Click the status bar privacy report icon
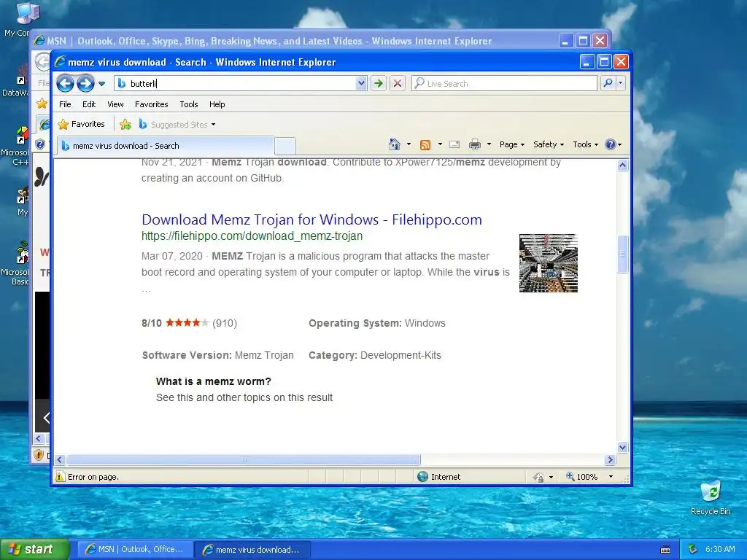Viewport: 747px width, 560px height. coord(538,477)
